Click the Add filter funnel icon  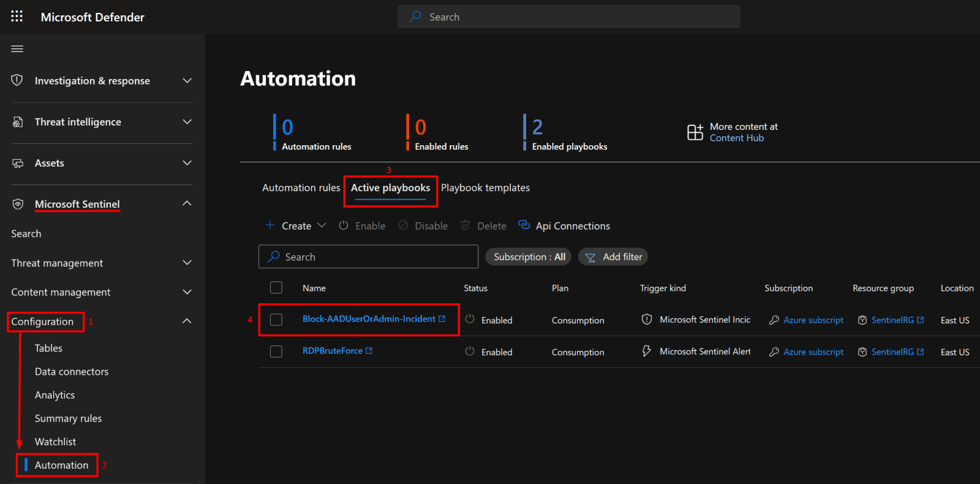pos(590,257)
